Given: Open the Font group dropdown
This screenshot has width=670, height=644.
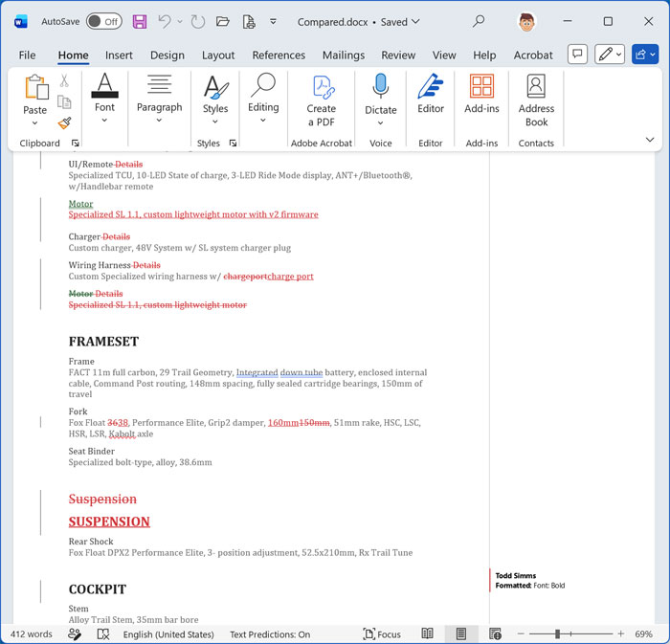Looking at the screenshot, I should 104,100.
